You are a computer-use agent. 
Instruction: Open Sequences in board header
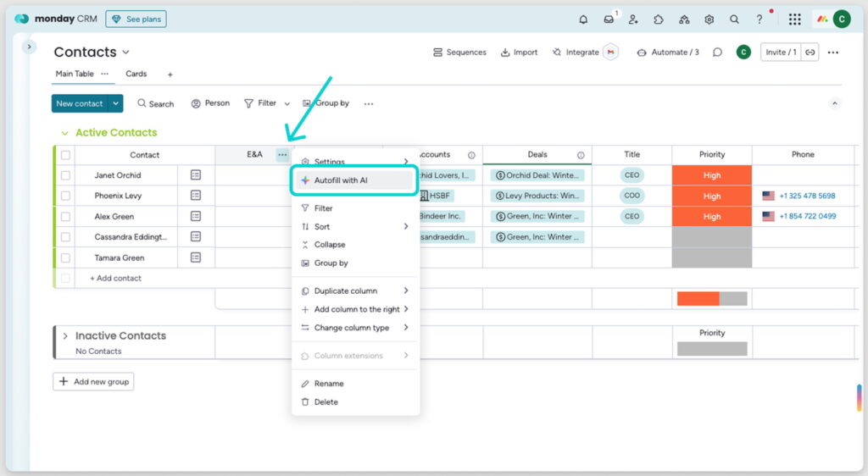tap(459, 52)
